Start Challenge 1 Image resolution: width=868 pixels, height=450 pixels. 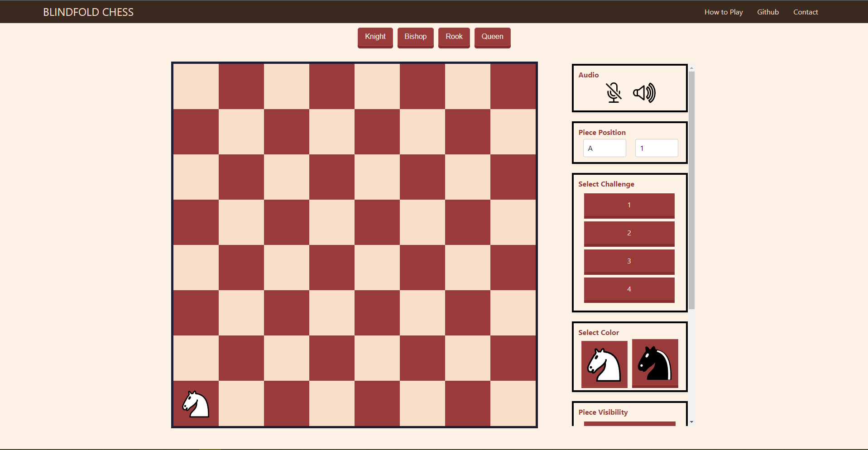coord(629,205)
